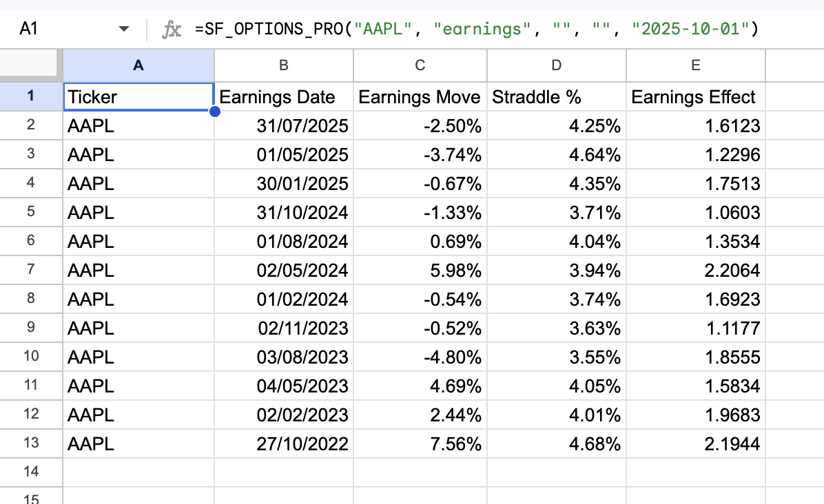Click the fx function icon
Image resolution: width=824 pixels, height=504 pixels.
(172, 29)
